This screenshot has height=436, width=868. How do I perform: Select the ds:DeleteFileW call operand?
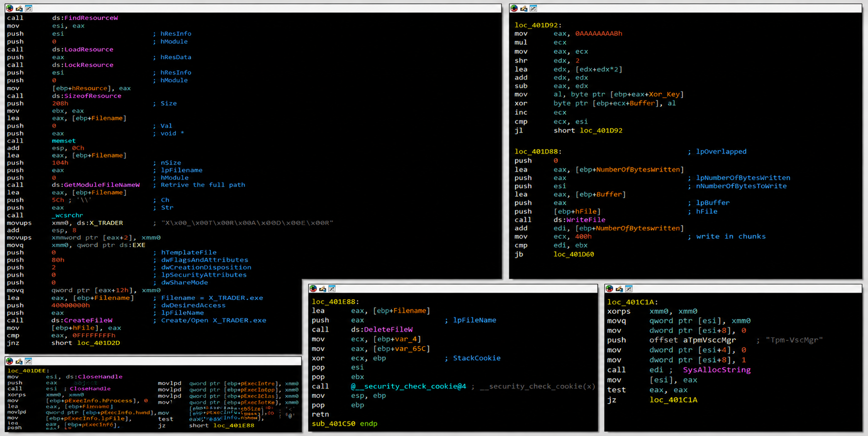382,330
